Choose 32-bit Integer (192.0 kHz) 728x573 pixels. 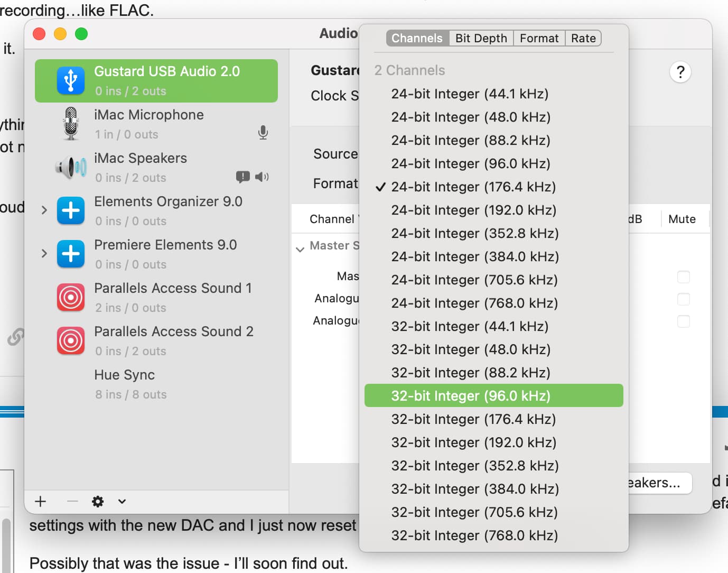click(x=494, y=442)
